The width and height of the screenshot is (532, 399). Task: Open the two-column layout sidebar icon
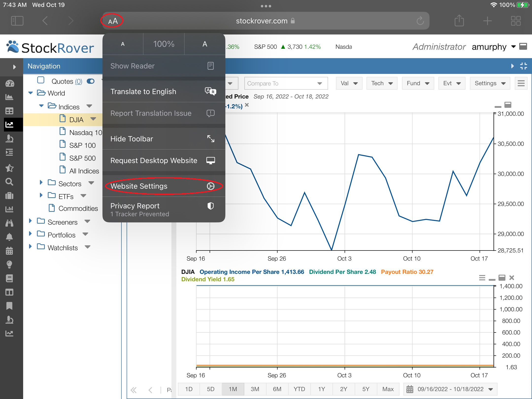10,292
